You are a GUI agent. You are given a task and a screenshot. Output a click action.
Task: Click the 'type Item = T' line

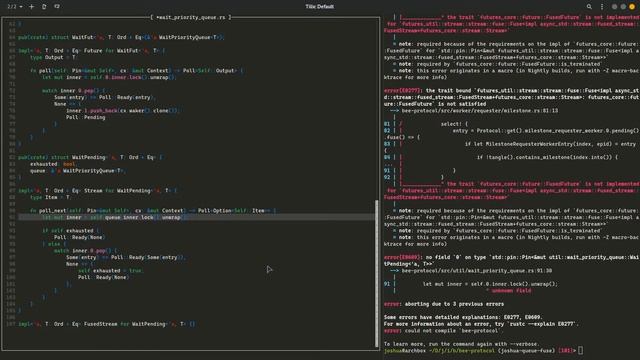coord(51,197)
